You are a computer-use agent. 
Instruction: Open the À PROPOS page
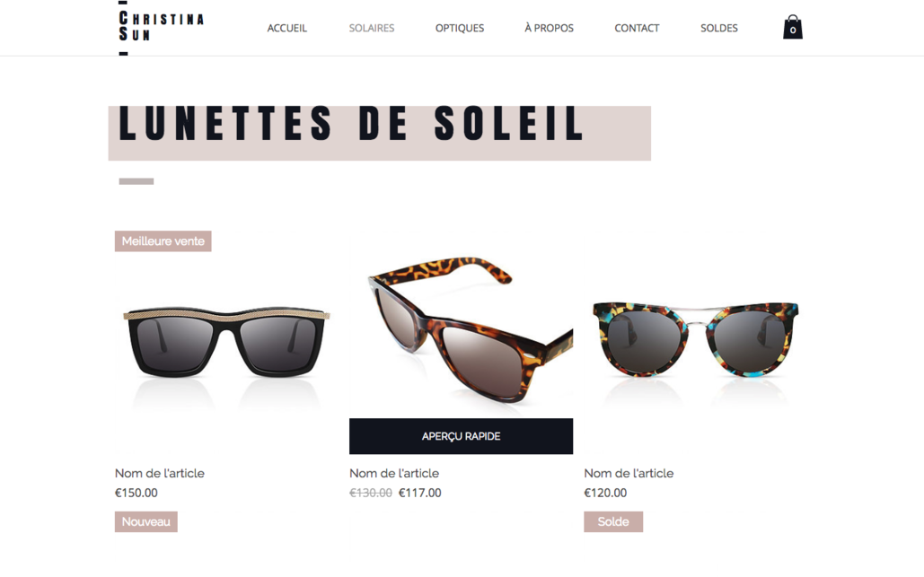tap(550, 28)
